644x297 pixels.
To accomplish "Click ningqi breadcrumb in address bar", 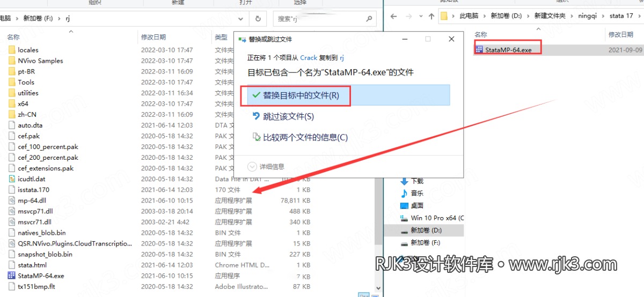I will pyautogui.click(x=589, y=16).
